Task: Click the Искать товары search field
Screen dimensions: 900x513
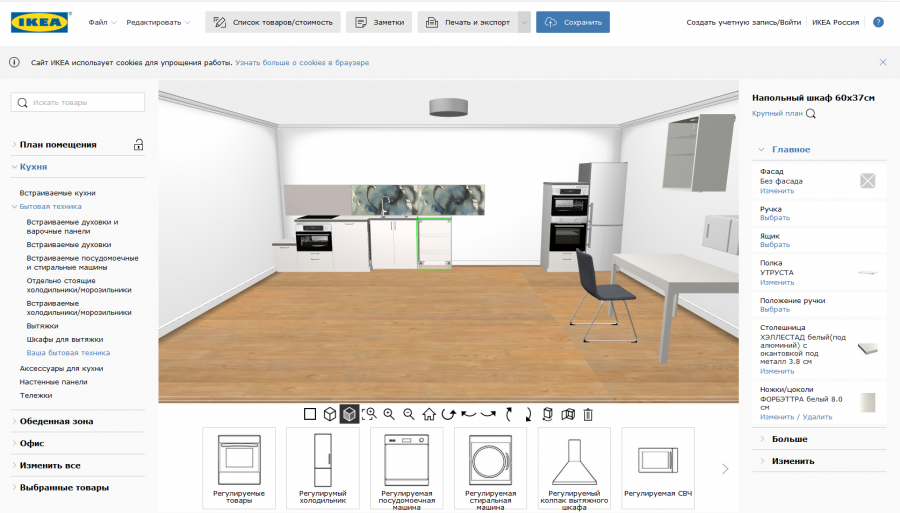Action: click(78, 102)
